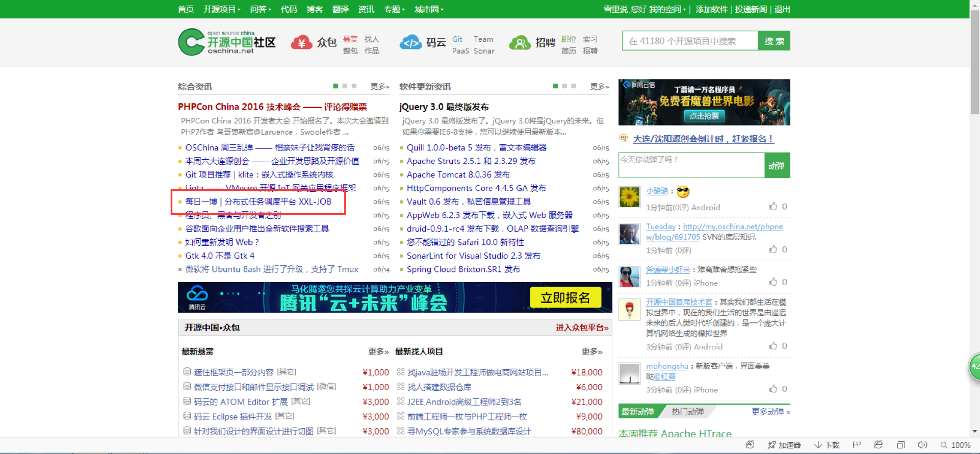Expand the 开源项目 dropdown menu

click(222, 9)
